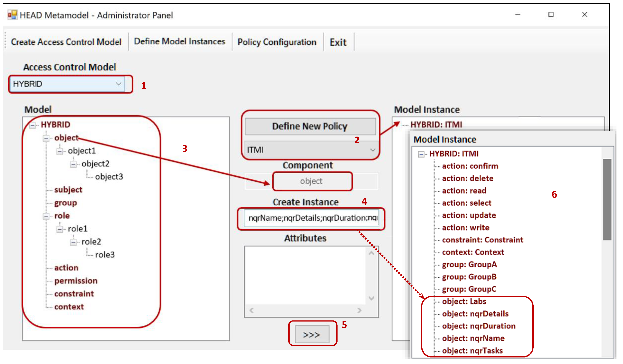Select action: confirm in Model Instance tree
This screenshot has height=364, width=623.
[470, 166]
